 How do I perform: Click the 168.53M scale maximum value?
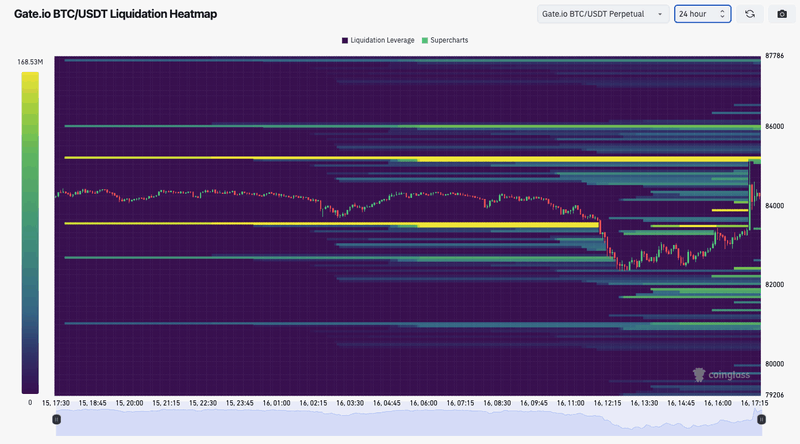30,62
